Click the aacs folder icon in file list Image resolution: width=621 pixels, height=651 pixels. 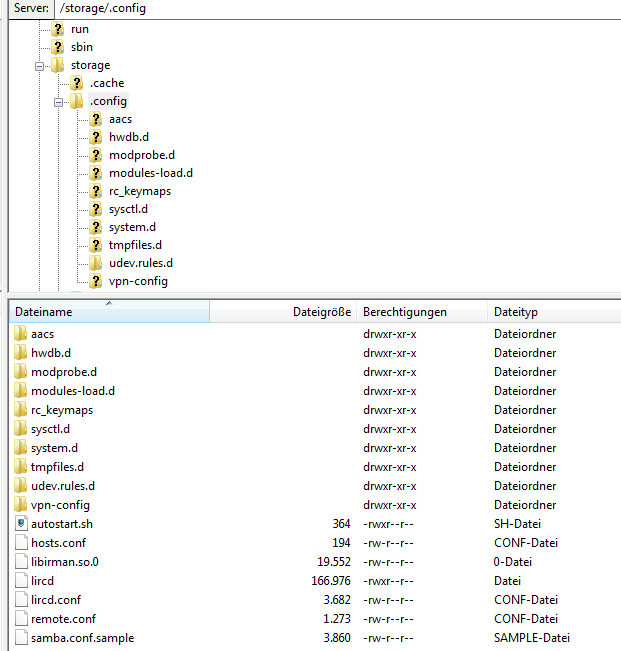20,333
